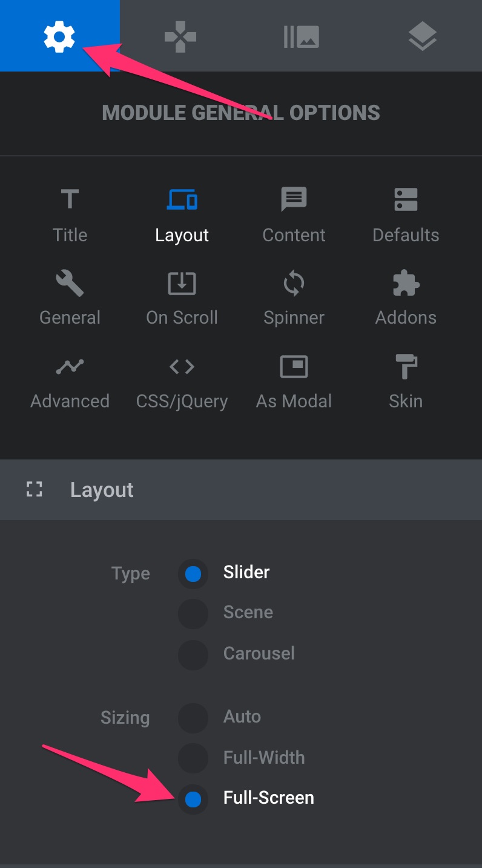Open the Defaults settings section
The image size is (482, 868).
tap(406, 215)
